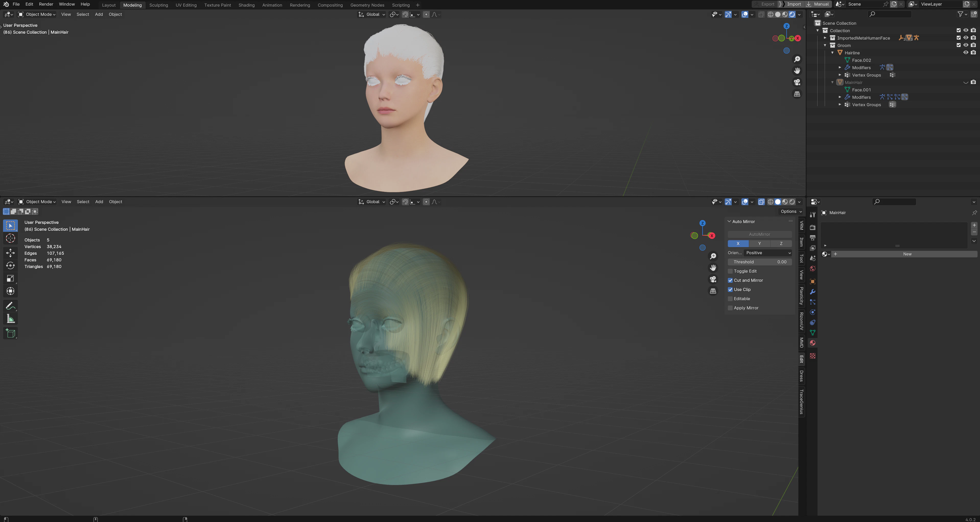Viewport: 980px width, 522px height.
Task: Uncheck Use Clip option
Action: point(730,290)
